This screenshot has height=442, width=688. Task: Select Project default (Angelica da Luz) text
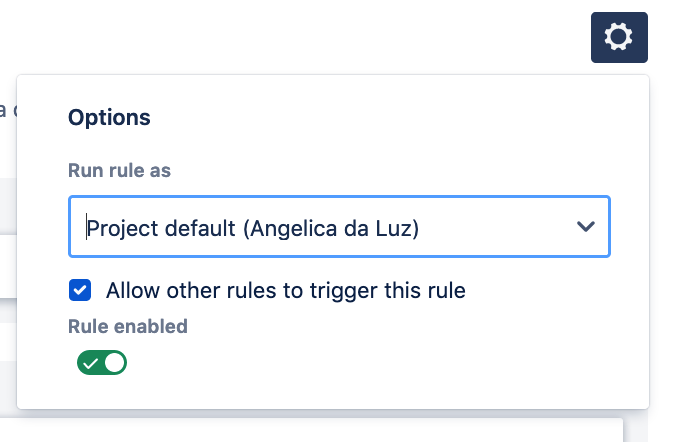(x=253, y=229)
